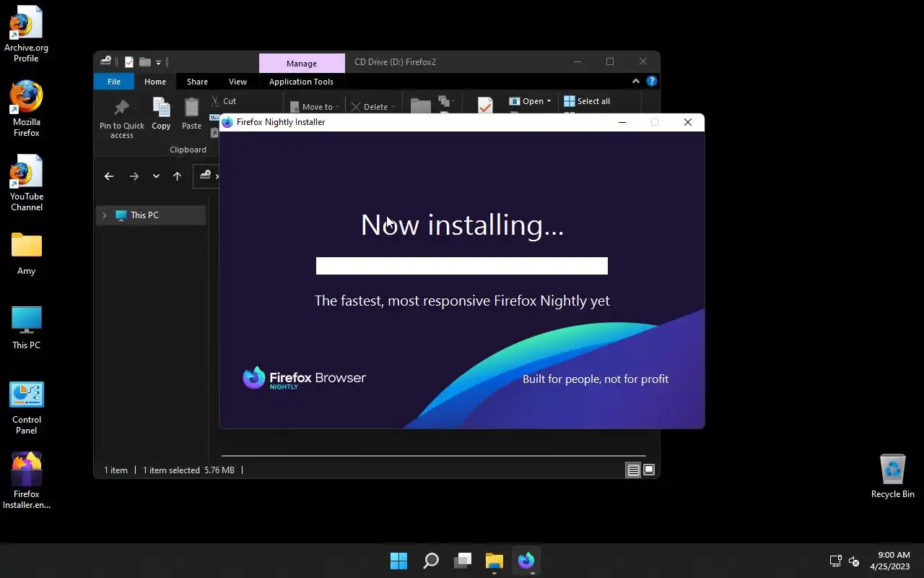Minimize the Firefox Nightly Installer window
The width and height of the screenshot is (924, 578).
point(622,122)
